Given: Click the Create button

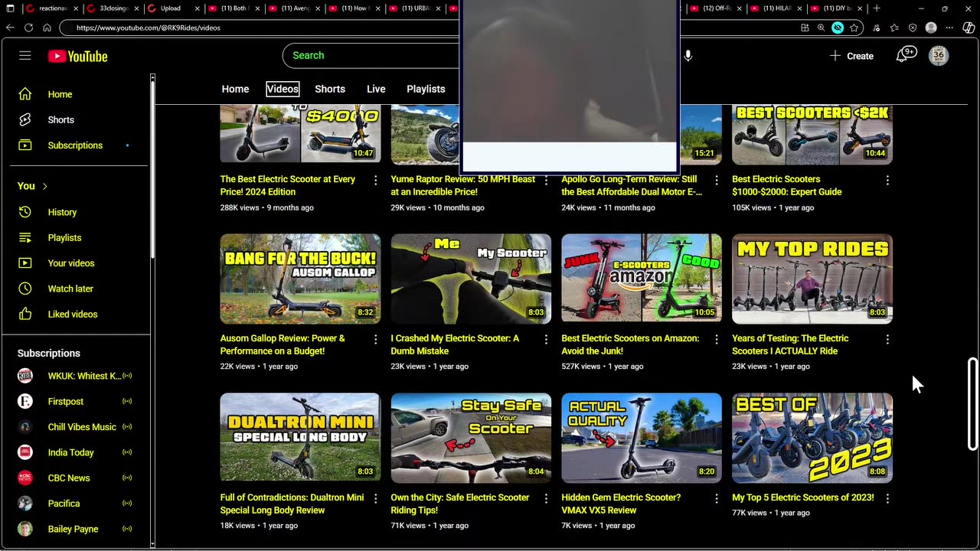Looking at the screenshot, I should [851, 56].
